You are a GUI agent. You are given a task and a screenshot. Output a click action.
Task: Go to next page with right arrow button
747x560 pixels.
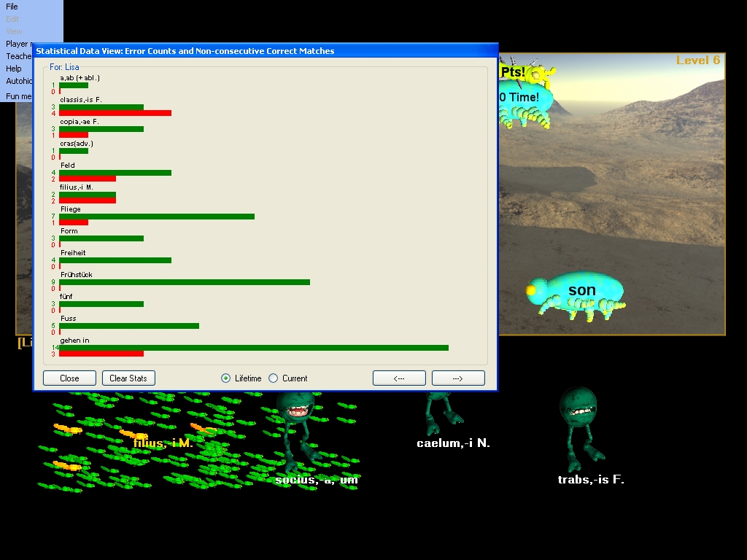(x=458, y=378)
